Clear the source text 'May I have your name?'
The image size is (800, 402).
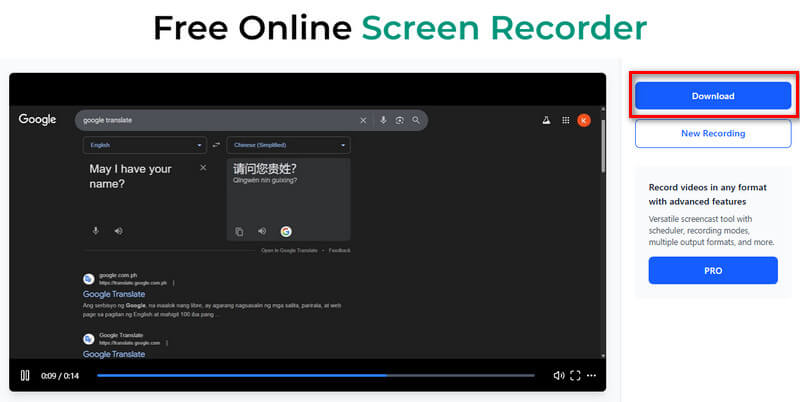(x=203, y=168)
